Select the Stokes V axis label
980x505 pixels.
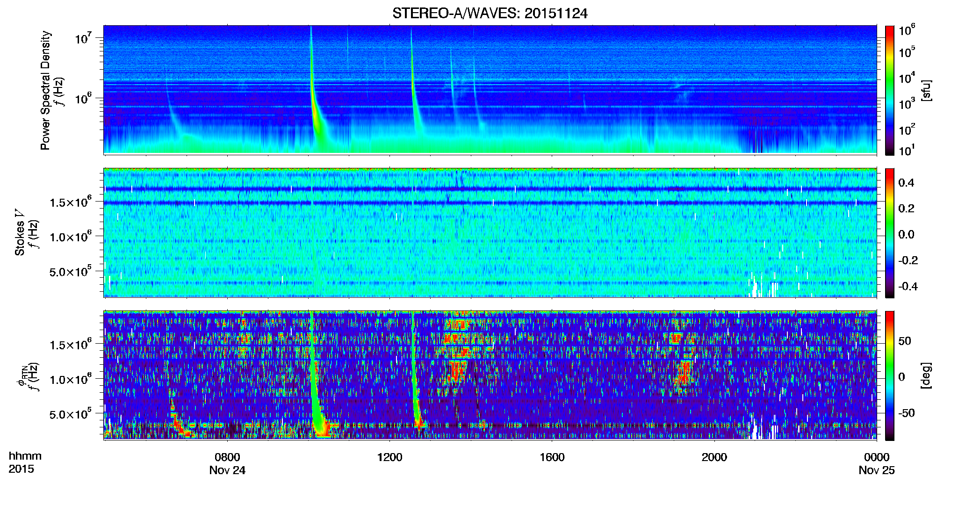(x=19, y=232)
